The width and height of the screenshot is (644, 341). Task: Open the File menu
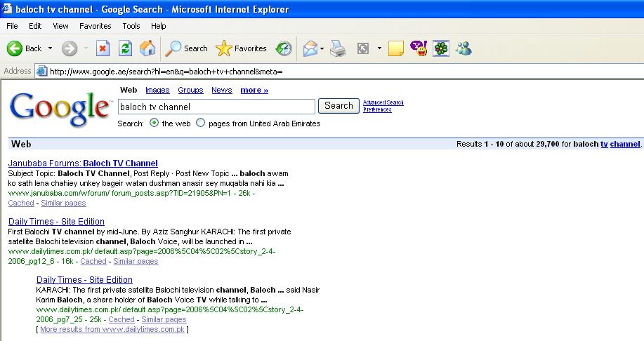(x=12, y=26)
